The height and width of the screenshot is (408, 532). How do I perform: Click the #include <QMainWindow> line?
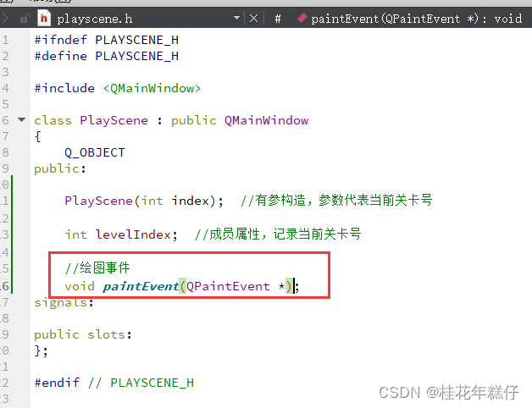coord(118,88)
